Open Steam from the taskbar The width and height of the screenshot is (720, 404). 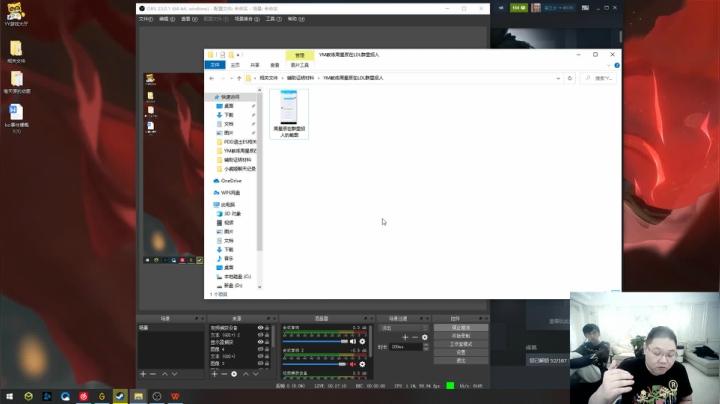pyautogui.click(x=120, y=396)
